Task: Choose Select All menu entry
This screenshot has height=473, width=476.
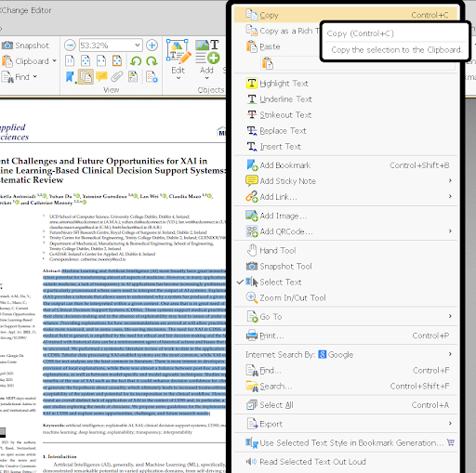Action: 346,405
